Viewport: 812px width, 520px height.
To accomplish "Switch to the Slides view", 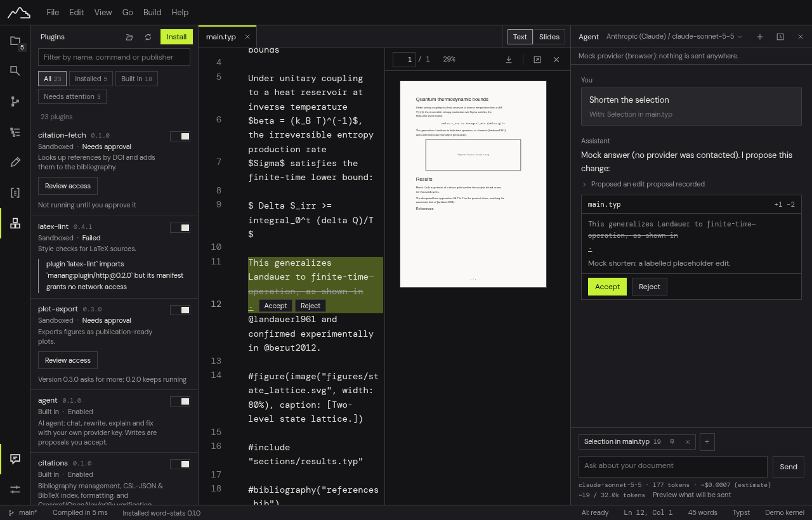I will (x=549, y=37).
